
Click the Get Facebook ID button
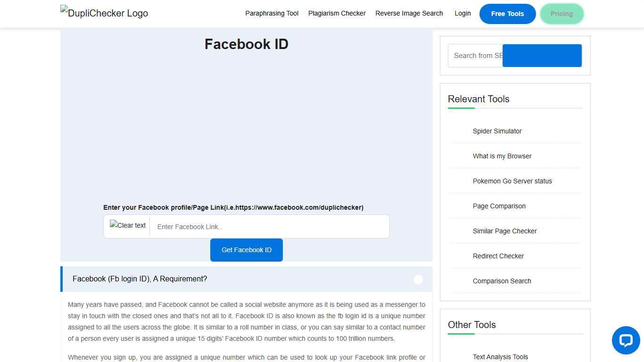[x=246, y=250]
